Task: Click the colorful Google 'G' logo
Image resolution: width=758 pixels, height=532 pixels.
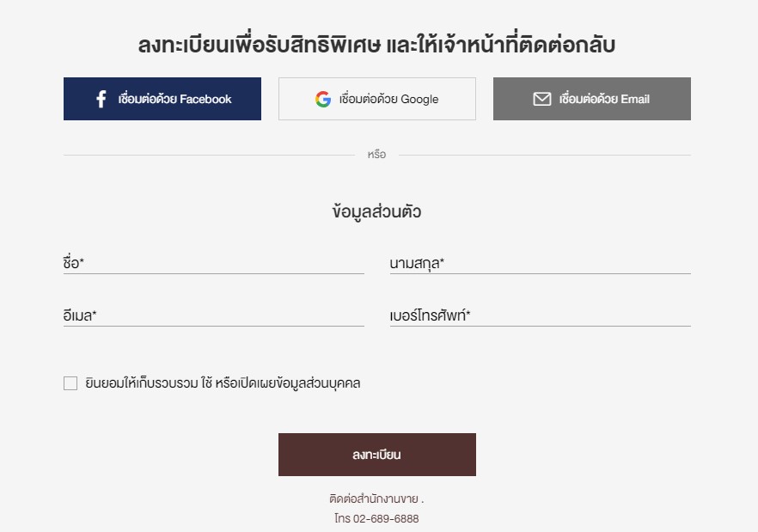Action: (x=323, y=99)
